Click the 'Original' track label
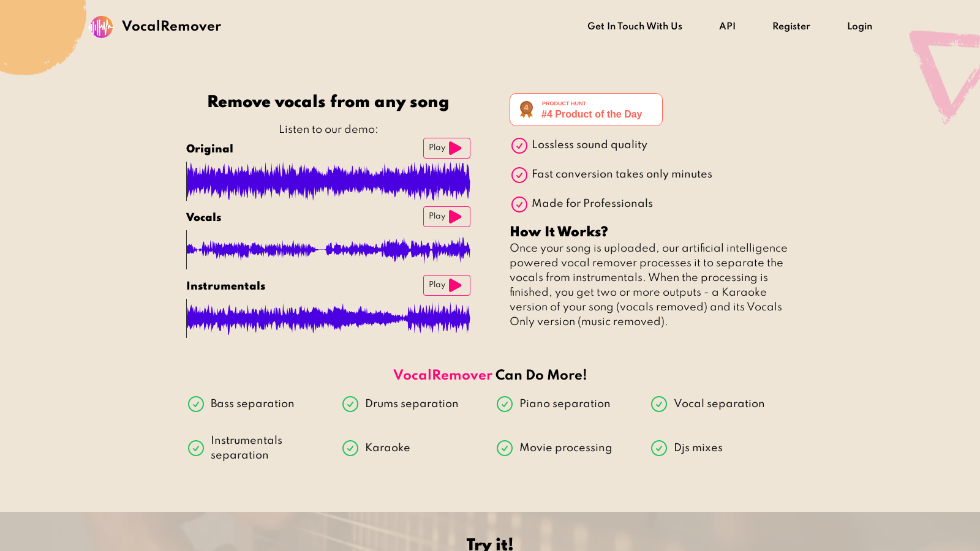Image resolution: width=980 pixels, height=551 pixels. click(x=209, y=149)
